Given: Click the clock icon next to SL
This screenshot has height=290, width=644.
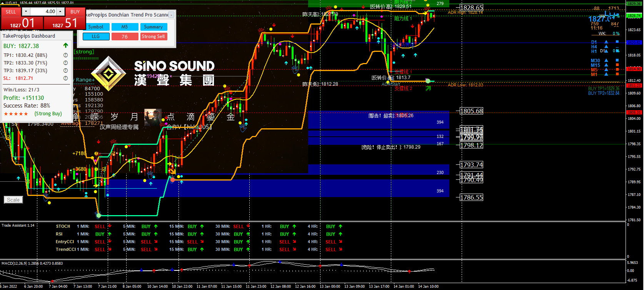Looking at the screenshot, I should coord(65,78).
